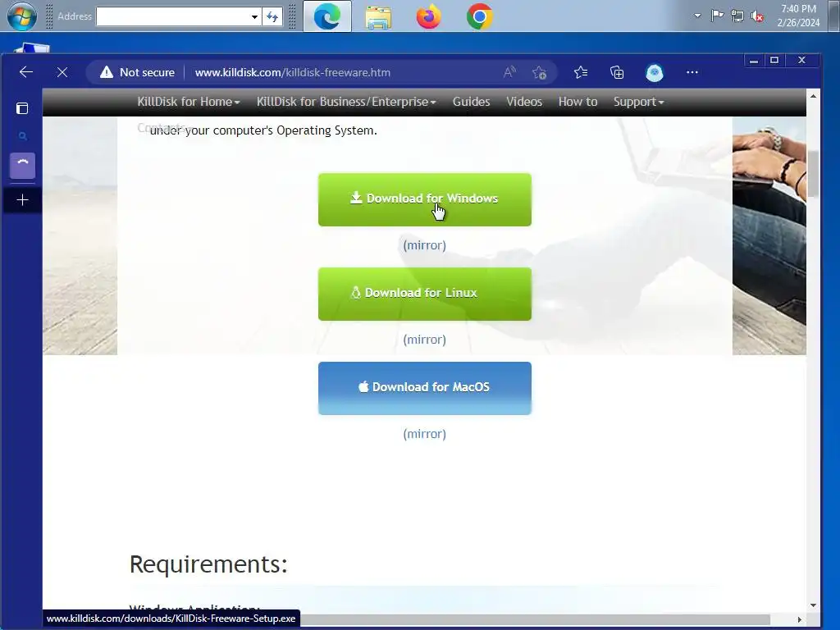
Task: Click the sidebar search icon
Action: (x=22, y=137)
